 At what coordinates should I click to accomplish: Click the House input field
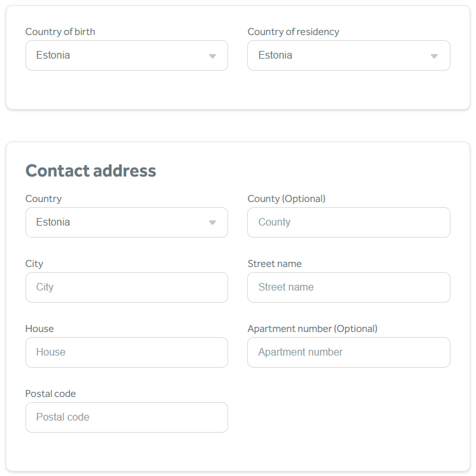pos(126,352)
